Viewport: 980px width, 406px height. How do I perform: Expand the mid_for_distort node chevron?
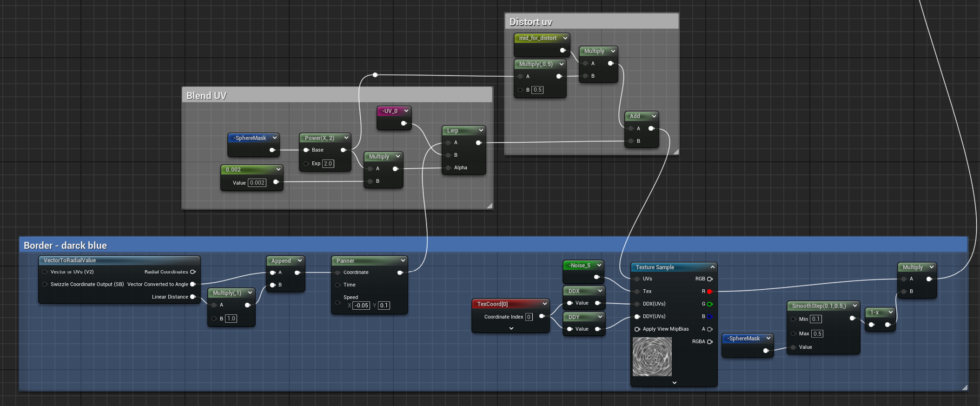565,38
